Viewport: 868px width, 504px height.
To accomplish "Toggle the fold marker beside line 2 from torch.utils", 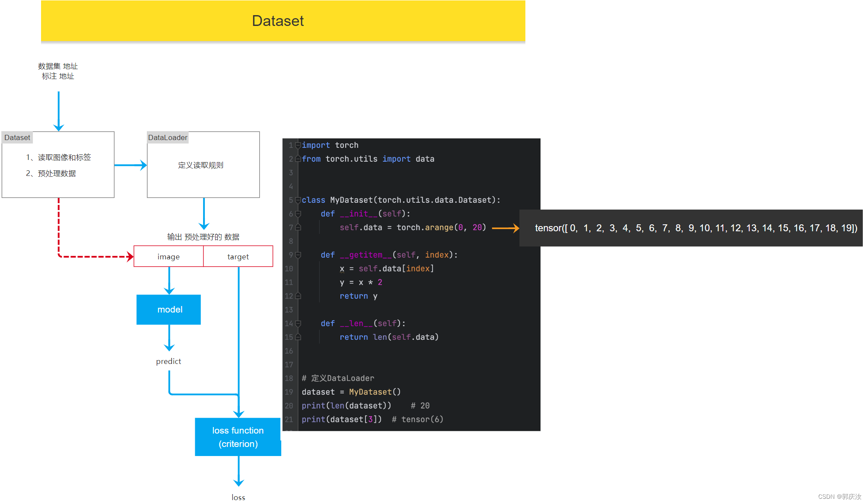I will pyautogui.click(x=298, y=159).
